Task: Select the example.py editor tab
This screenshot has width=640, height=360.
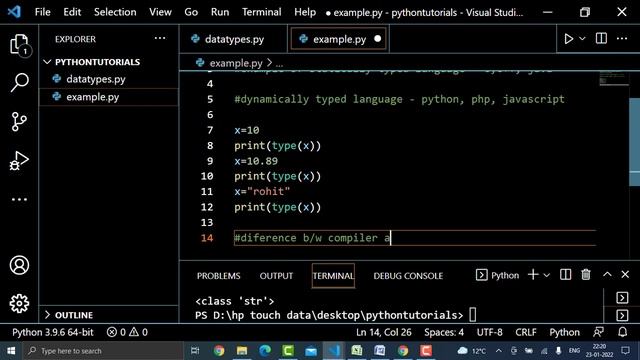Action: tap(338, 39)
